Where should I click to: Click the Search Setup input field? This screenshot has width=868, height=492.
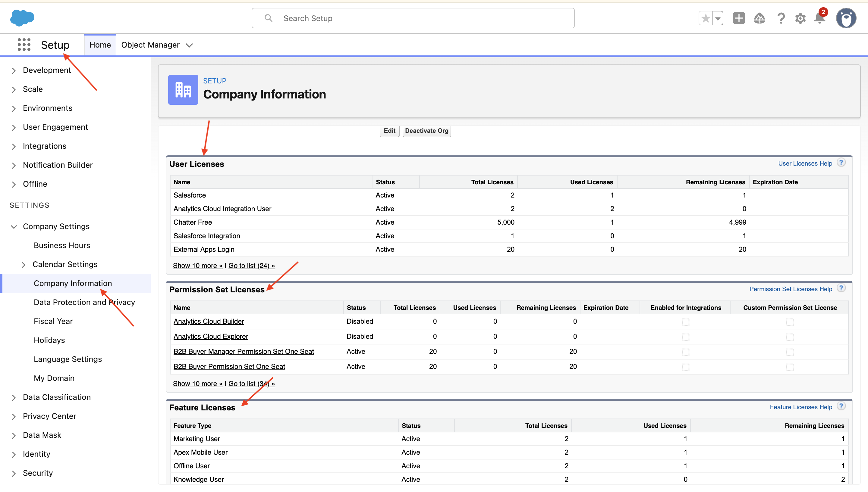tap(413, 18)
